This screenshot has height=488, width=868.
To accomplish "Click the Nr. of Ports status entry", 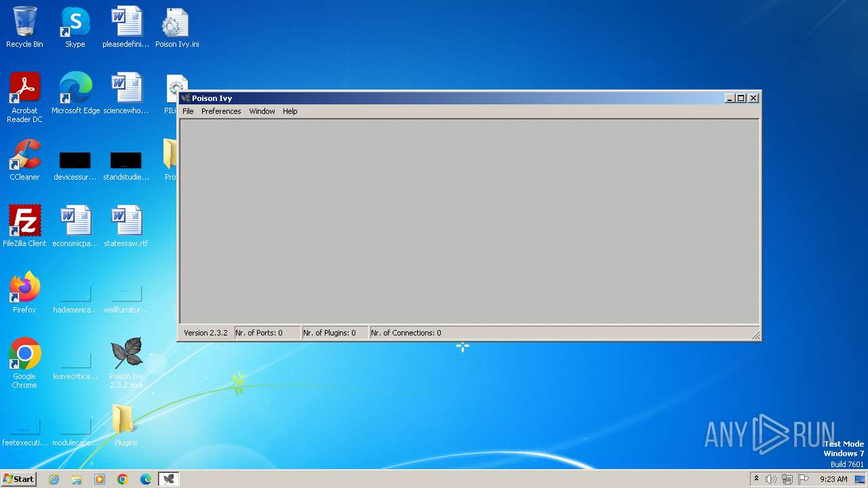I will pyautogui.click(x=267, y=333).
